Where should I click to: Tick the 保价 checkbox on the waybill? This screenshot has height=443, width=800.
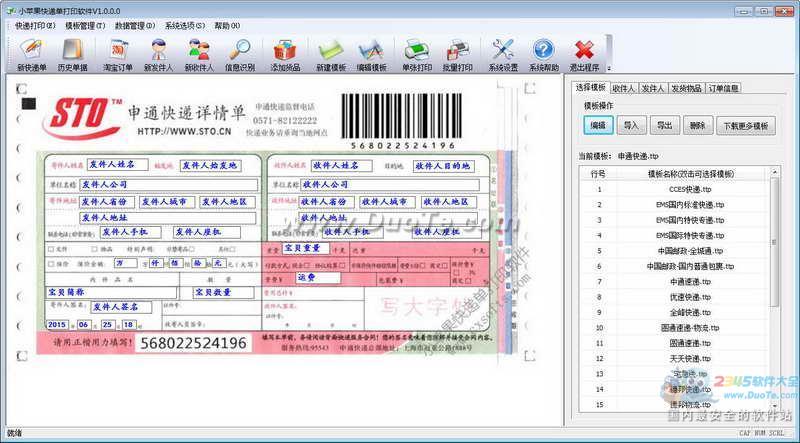[x=51, y=264]
